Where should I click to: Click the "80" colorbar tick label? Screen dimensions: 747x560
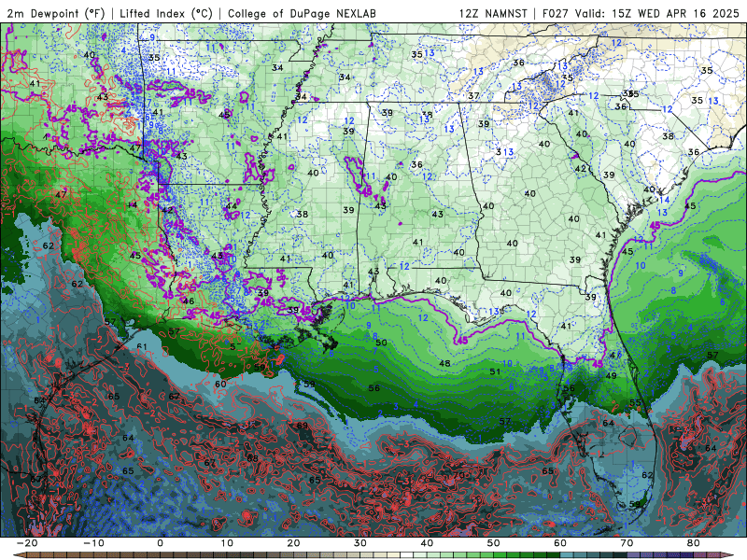tap(694, 543)
